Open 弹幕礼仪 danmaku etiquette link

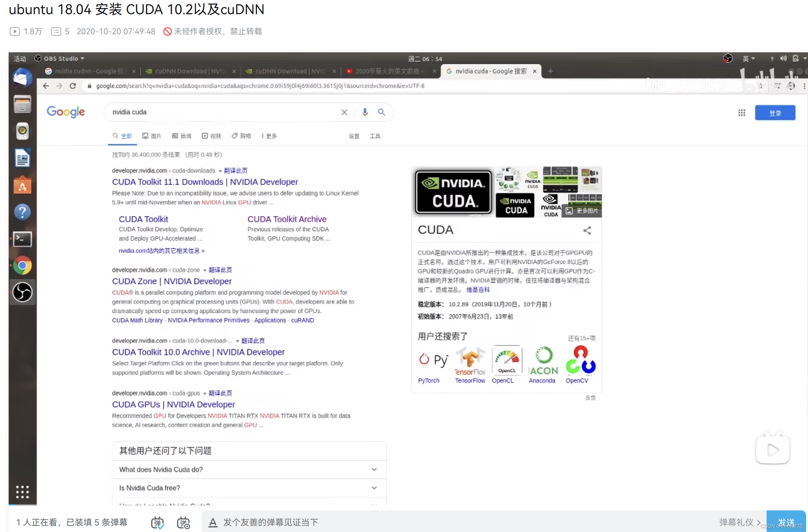coord(739,522)
